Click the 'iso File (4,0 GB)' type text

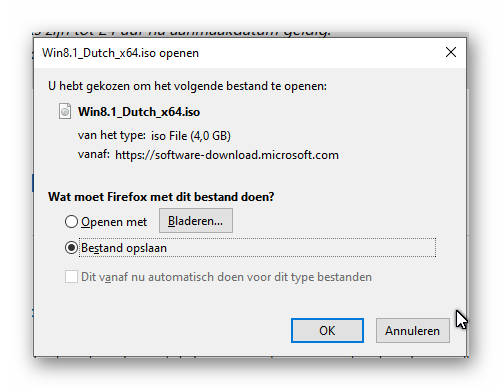click(191, 136)
